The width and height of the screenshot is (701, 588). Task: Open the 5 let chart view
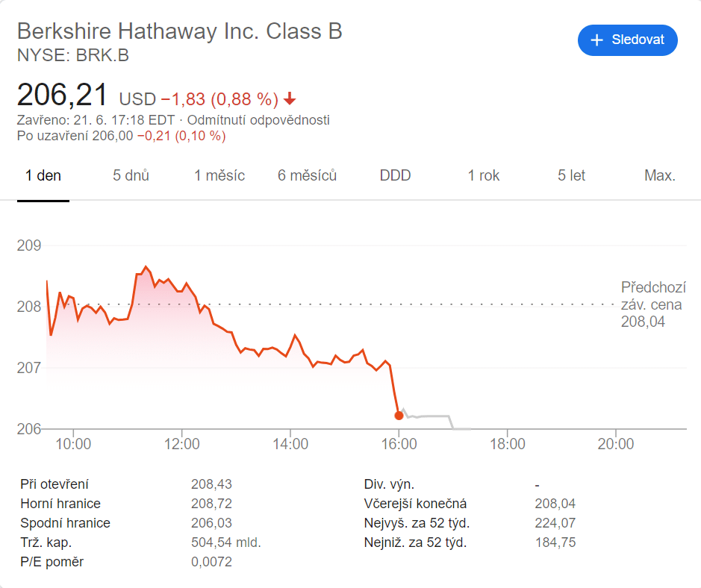(x=572, y=176)
